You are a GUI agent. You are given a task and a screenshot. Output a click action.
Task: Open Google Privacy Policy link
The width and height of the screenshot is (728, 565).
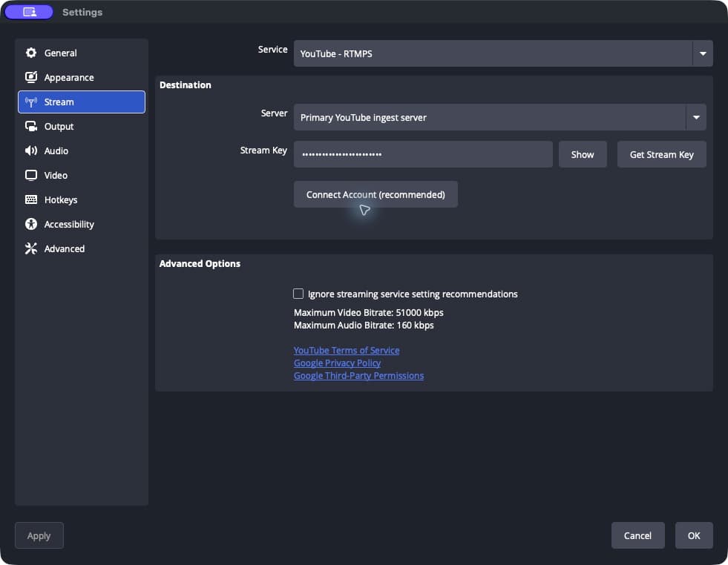pyautogui.click(x=337, y=363)
